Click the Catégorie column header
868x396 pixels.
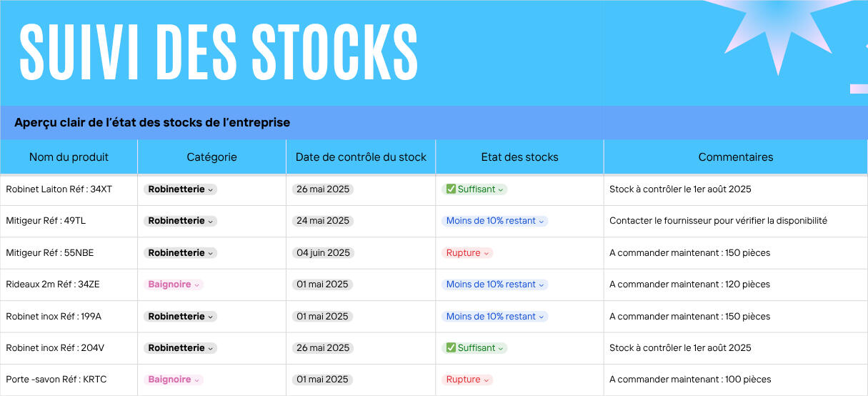tap(211, 157)
